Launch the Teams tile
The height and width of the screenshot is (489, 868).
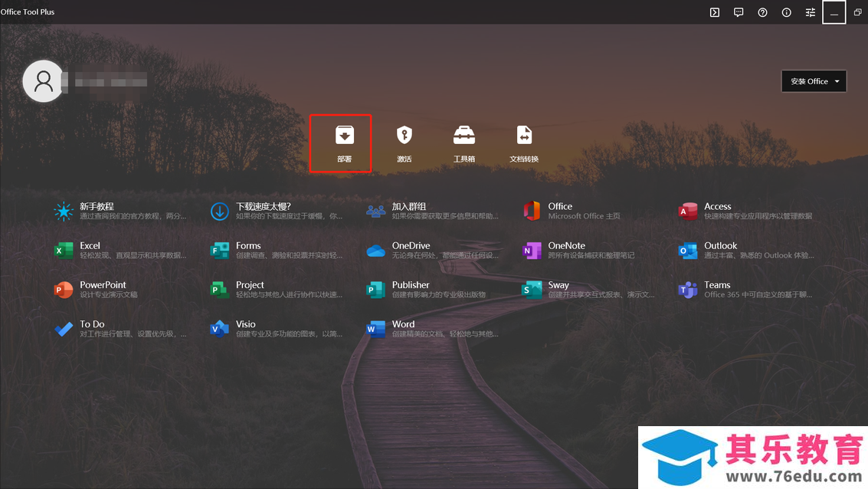[745, 290]
